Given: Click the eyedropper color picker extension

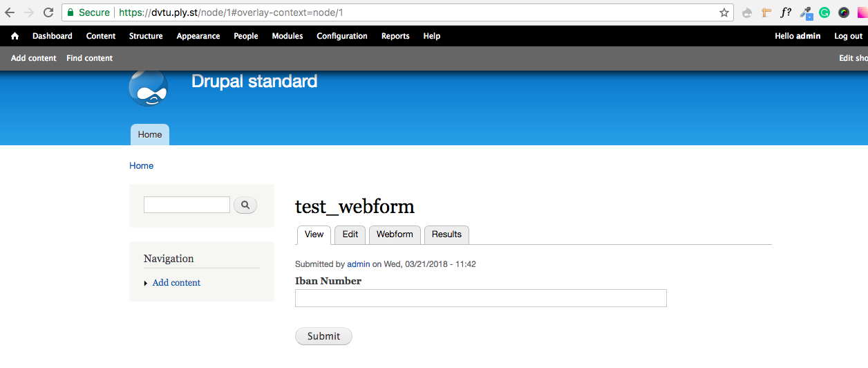Looking at the screenshot, I should pos(805,12).
